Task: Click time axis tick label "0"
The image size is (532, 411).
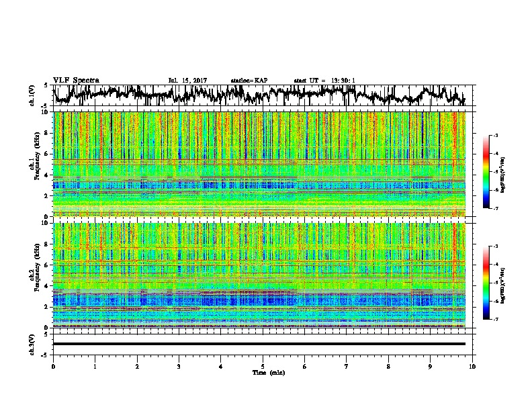Action: point(53,367)
